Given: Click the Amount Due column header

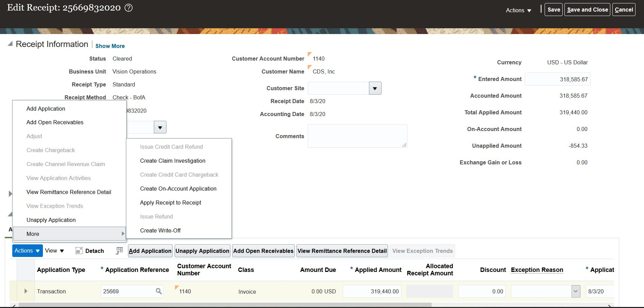Looking at the screenshot, I should 318,270.
